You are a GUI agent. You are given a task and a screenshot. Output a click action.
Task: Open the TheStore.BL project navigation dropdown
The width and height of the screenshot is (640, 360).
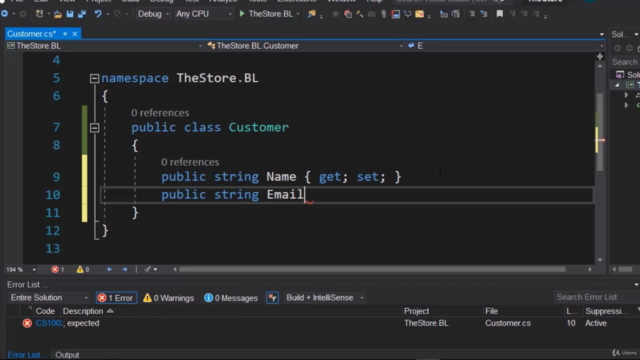coord(104,46)
